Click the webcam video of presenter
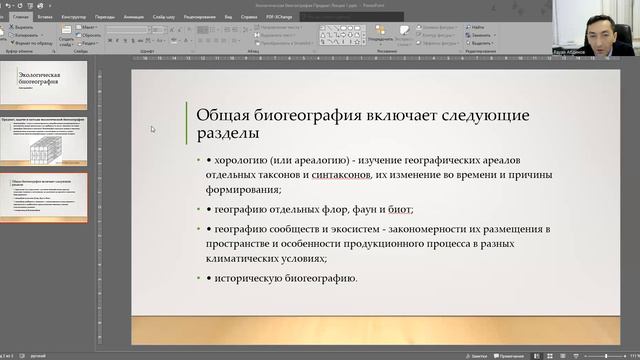The width and height of the screenshot is (640, 360). click(x=596, y=28)
